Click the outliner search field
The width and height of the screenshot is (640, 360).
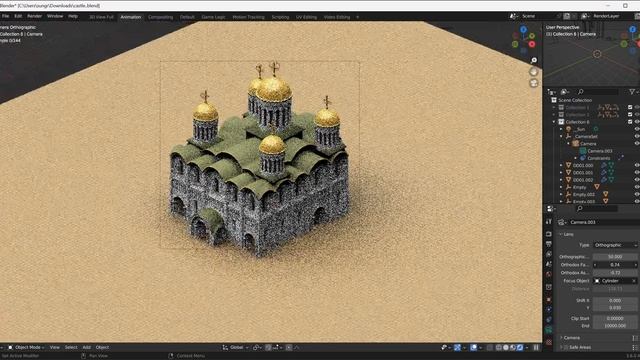pos(598,92)
